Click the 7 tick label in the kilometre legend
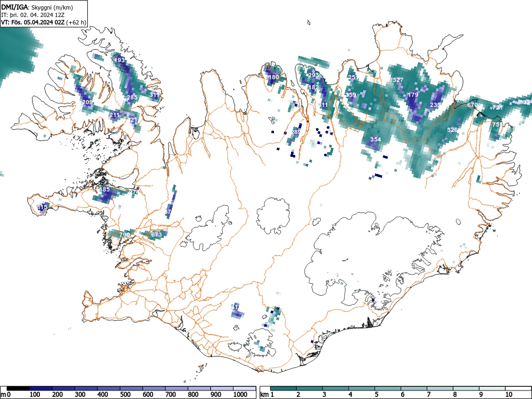 point(428,394)
